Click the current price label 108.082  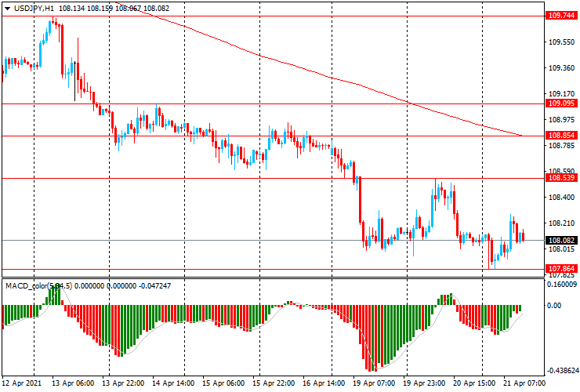[561, 241]
